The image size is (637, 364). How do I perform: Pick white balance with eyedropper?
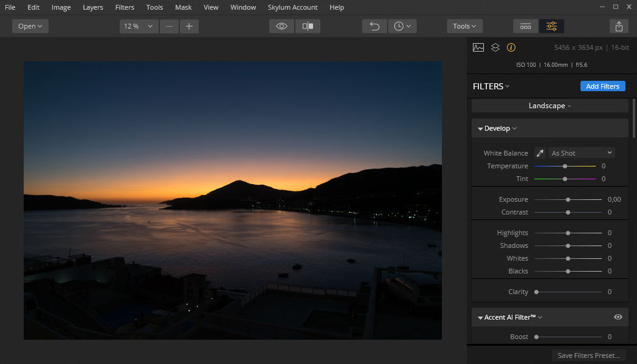540,153
